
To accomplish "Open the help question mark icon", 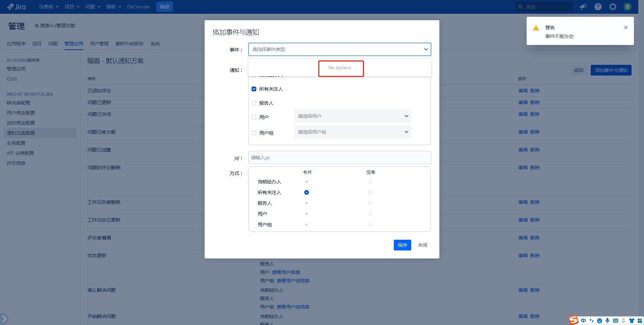I will (598, 7).
